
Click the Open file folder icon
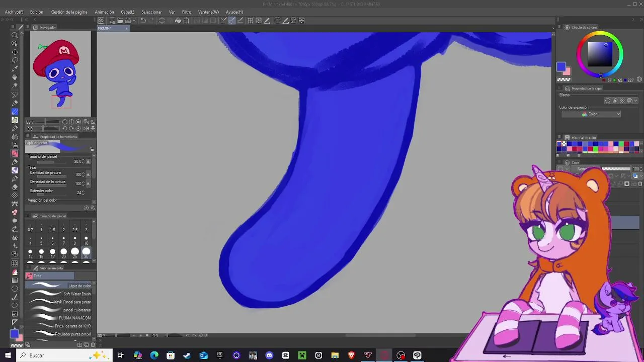tap(120, 21)
